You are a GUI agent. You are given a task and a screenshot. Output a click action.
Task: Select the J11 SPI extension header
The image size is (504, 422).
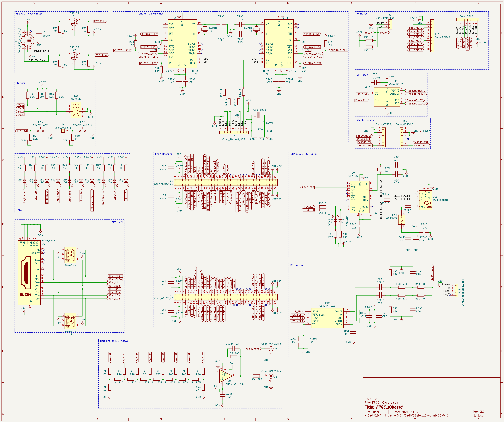(x=468, y=19)
